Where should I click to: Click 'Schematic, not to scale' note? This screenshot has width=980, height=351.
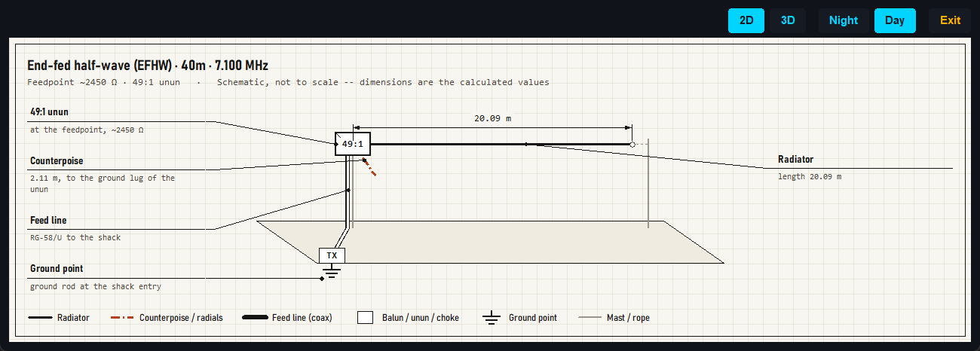pyautogui.click(x=383, y=82)
